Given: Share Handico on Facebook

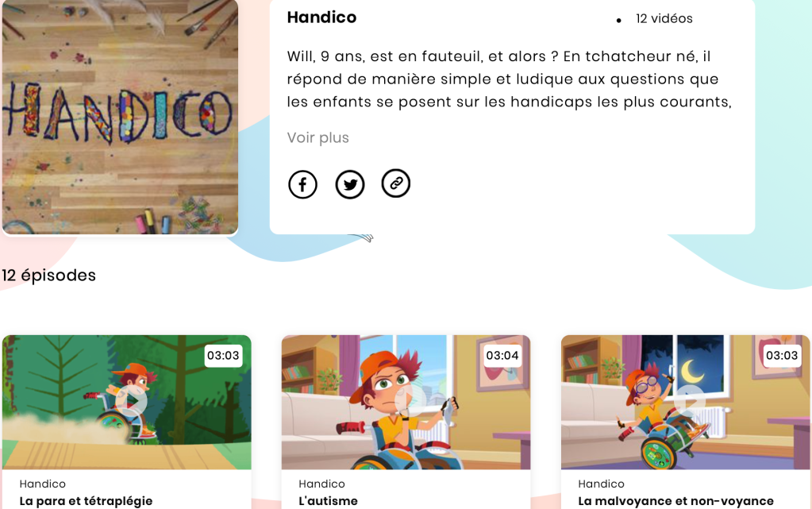Looking at the screenshot, I should pos(302,184).
